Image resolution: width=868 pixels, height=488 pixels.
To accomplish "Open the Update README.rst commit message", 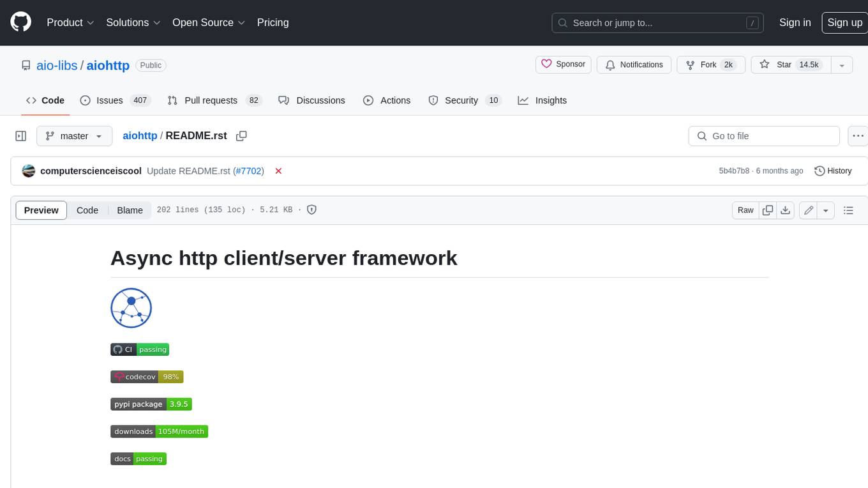I will click(x=188, y=171).
